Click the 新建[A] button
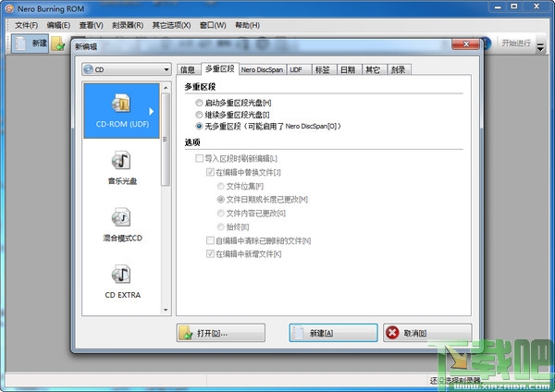Viewport: 555px width, 392px height. pos(333,333)
